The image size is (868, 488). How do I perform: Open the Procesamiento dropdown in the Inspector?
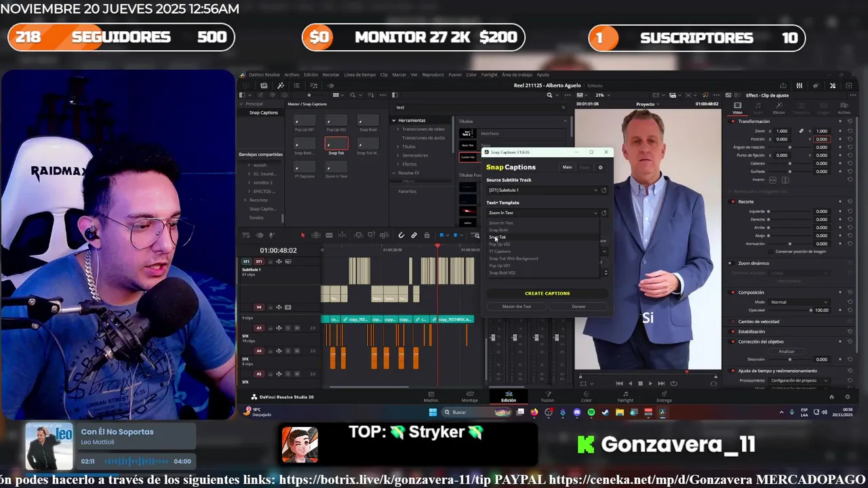pos(799,380)
